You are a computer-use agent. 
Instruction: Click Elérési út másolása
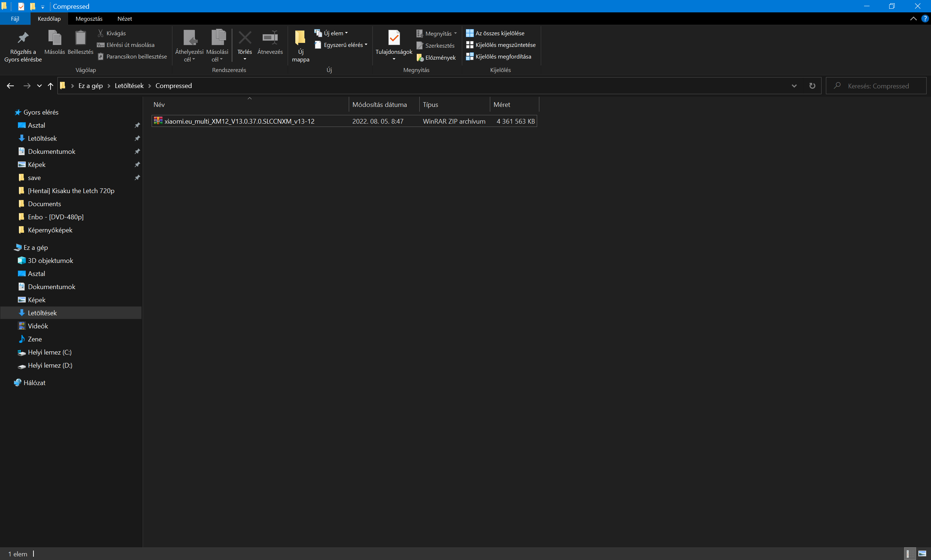coord(126,45)
